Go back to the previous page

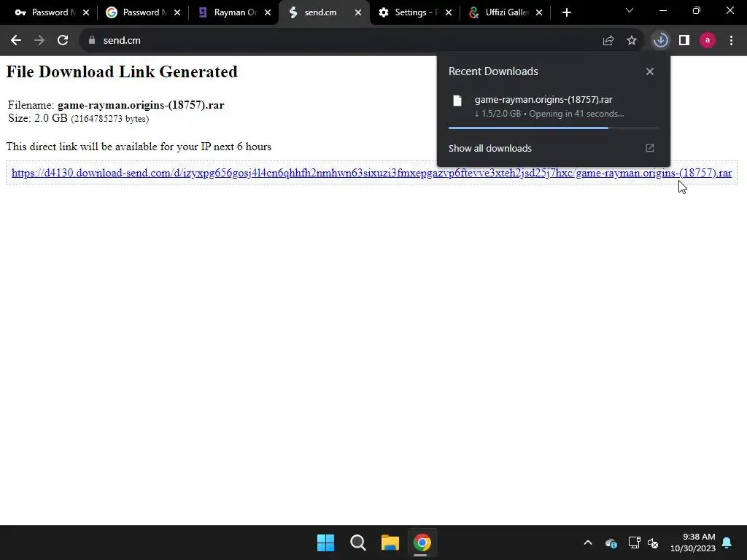tap(16, 41)
